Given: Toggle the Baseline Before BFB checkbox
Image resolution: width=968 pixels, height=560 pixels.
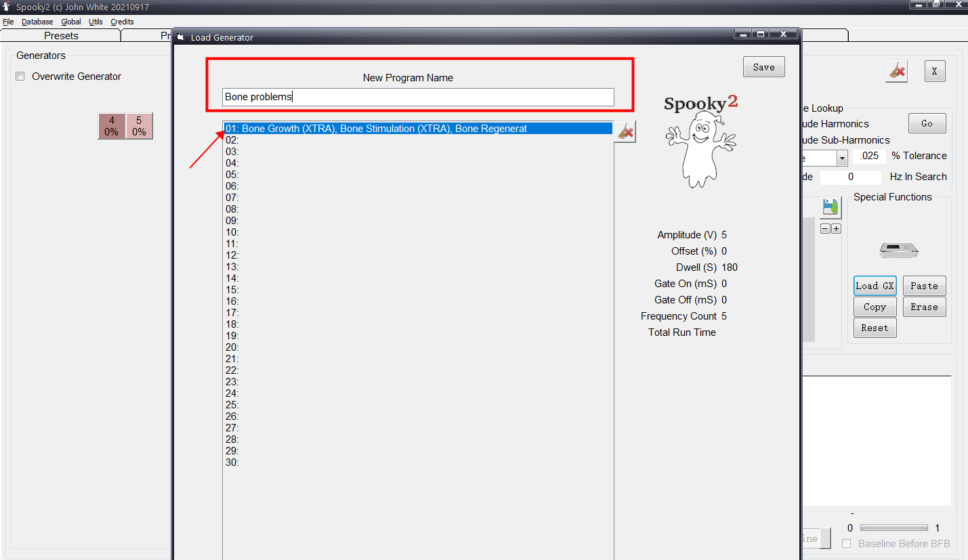Looking at the screenshot, I should click(x=846, y=544).
